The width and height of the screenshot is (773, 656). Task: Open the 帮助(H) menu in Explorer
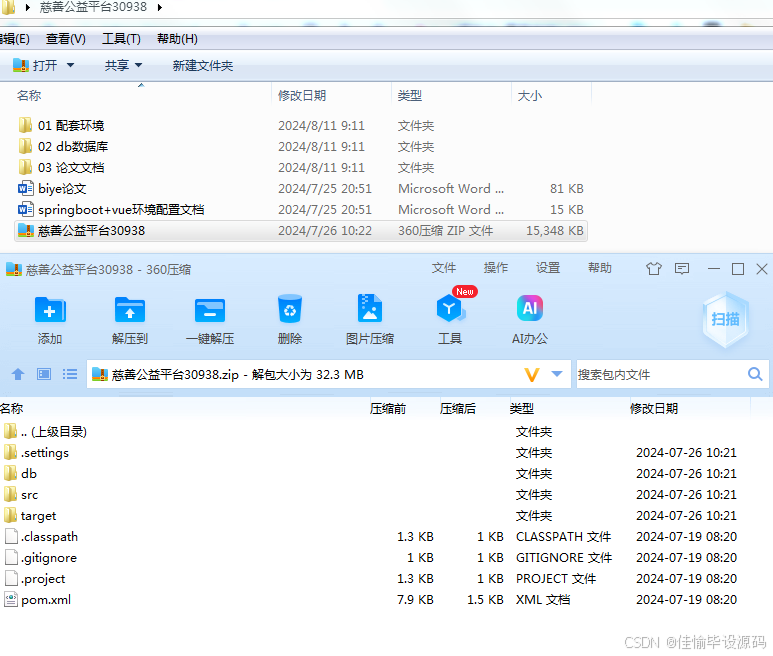point(177,38)
